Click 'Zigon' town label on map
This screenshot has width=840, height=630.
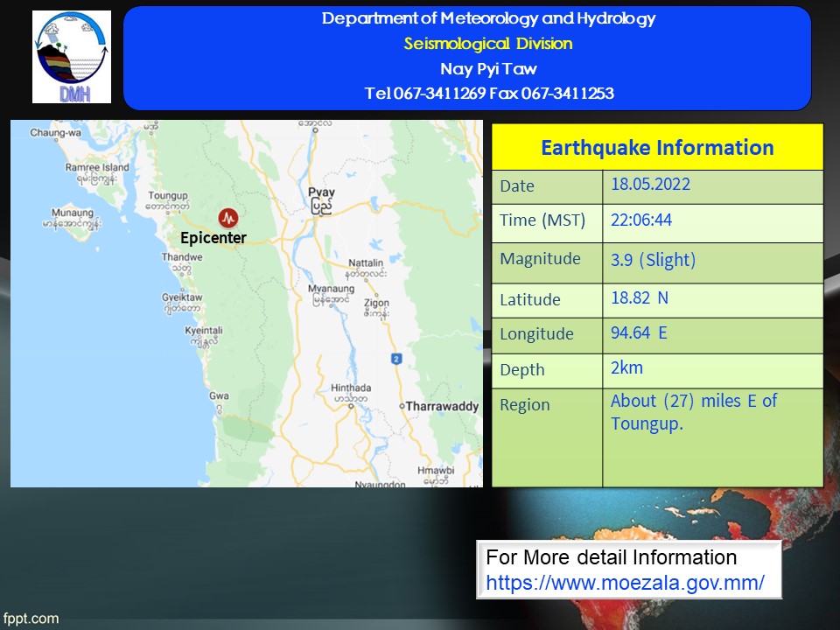376,303
